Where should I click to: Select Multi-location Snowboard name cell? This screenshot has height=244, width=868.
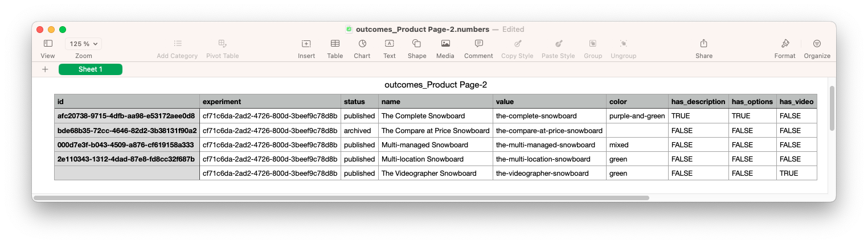click(436, 159)
